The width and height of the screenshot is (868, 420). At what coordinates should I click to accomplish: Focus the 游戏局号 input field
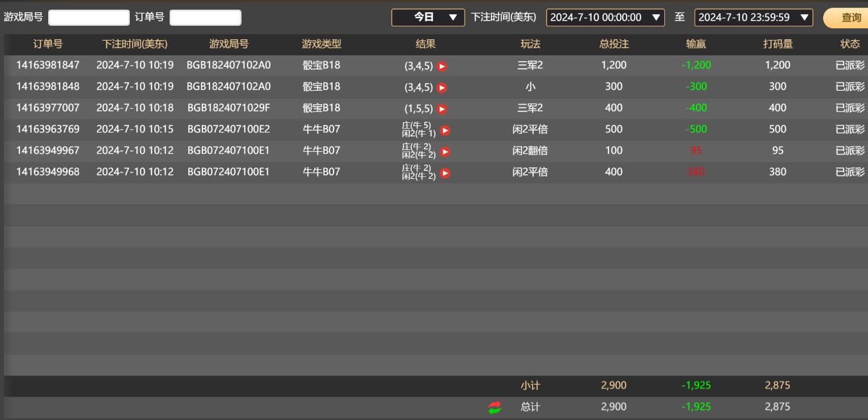[89, 18]
